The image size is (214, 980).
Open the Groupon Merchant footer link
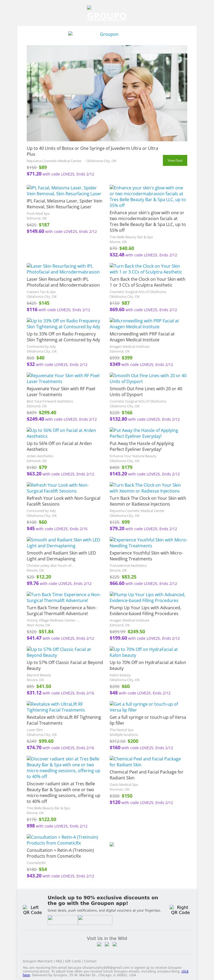(x=38, y=961)
